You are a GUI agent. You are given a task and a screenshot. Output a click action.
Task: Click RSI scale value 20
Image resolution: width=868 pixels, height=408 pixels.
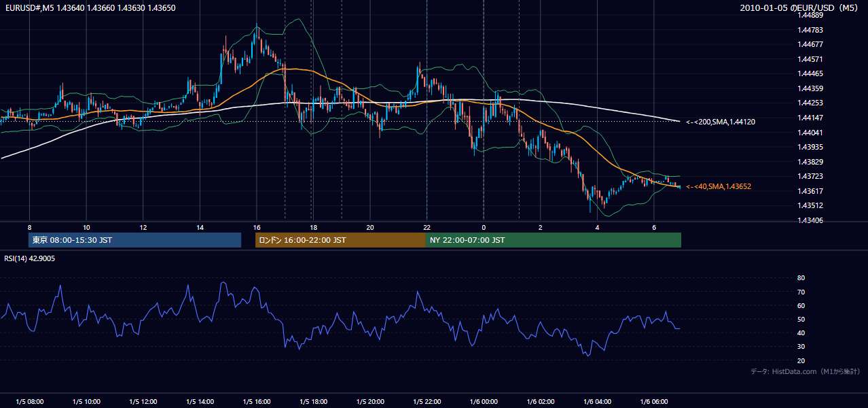pos(801,360)
